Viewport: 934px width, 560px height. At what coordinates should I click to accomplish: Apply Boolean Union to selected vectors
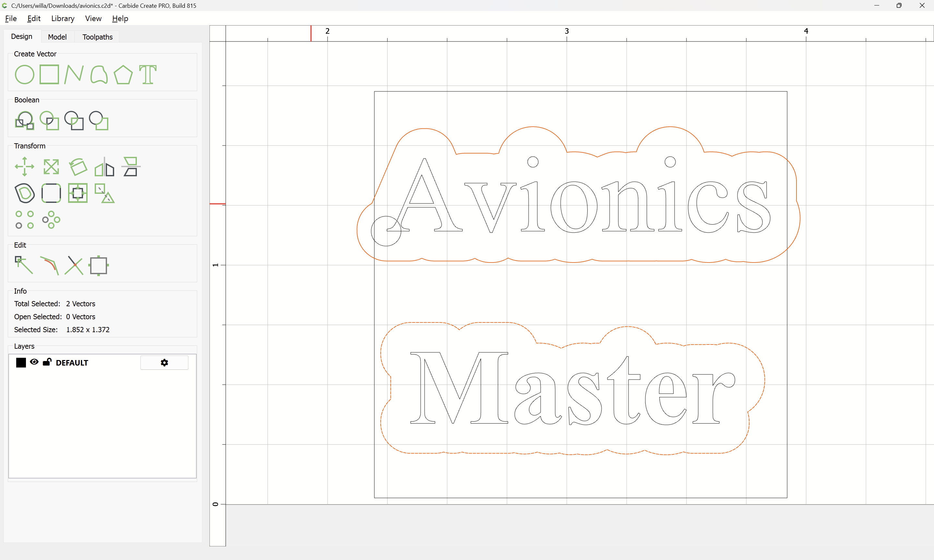pyautogui.click(x=25, y=120)
